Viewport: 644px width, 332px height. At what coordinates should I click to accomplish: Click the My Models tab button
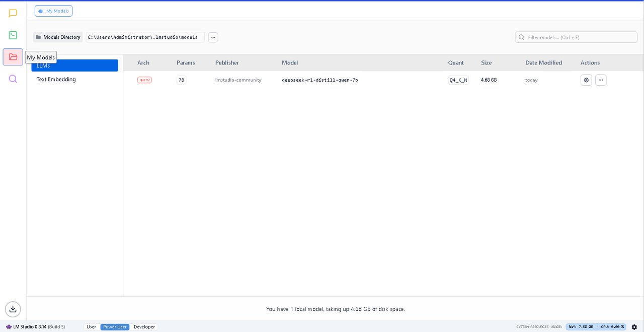[53, 11]
